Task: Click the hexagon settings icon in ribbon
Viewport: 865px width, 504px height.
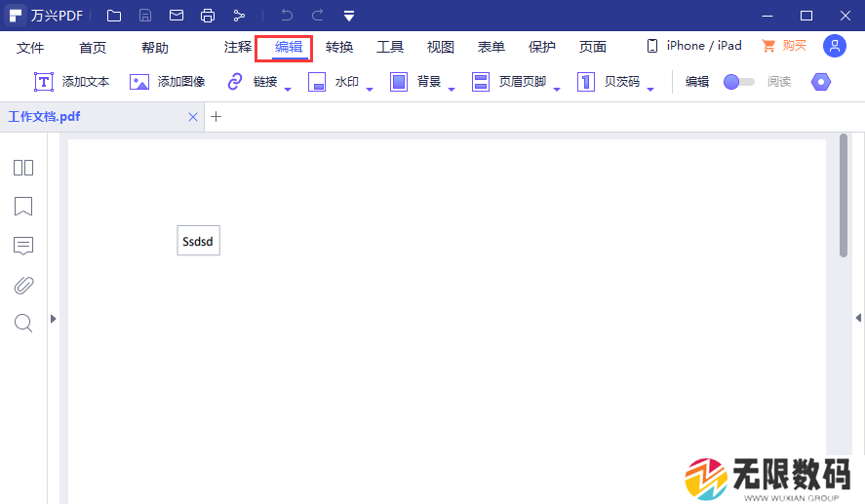Action: tap(821, 82)
